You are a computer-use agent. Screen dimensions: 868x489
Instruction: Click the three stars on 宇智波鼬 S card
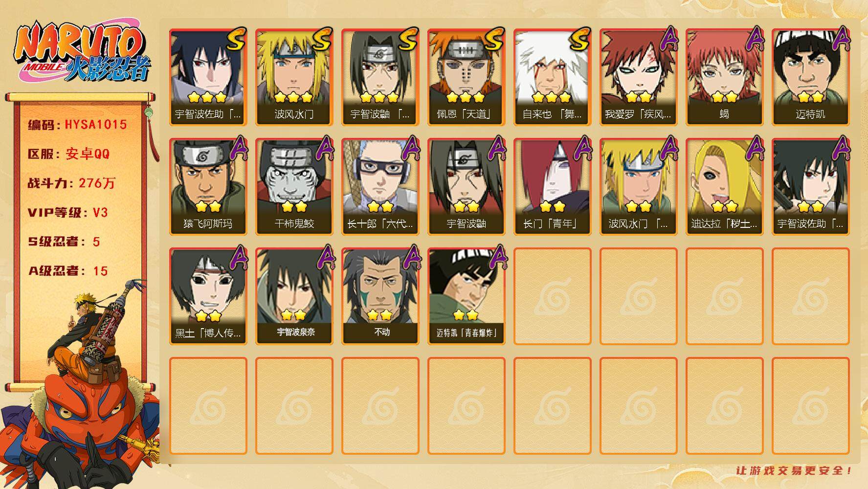pos(379,97)
